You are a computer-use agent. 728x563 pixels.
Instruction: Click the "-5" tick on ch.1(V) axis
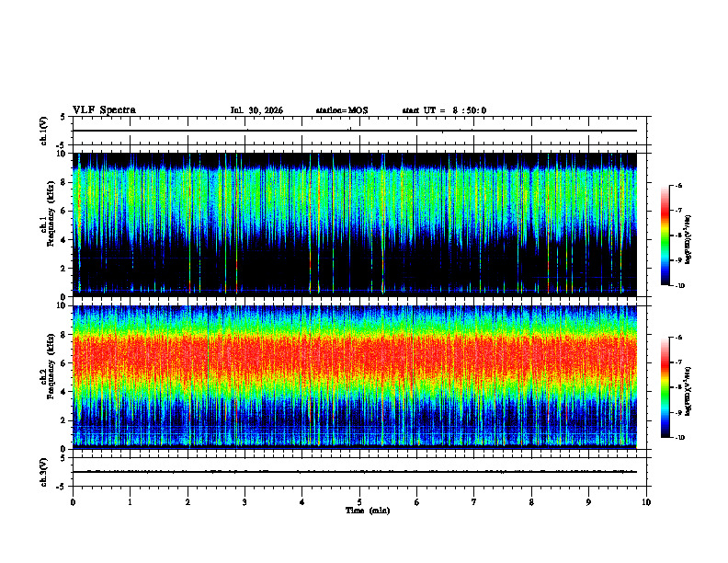[x=62, y=145]
